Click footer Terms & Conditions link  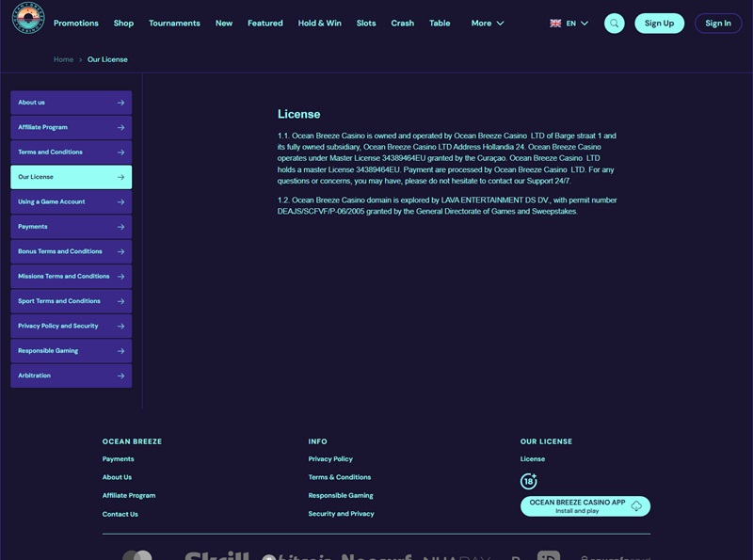[x=340, y=477]
